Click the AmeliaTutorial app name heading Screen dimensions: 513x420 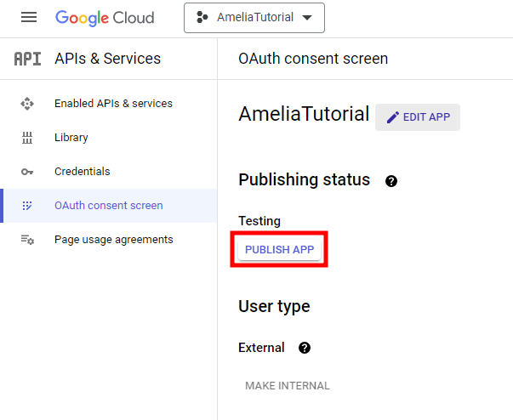coord(304,114)
